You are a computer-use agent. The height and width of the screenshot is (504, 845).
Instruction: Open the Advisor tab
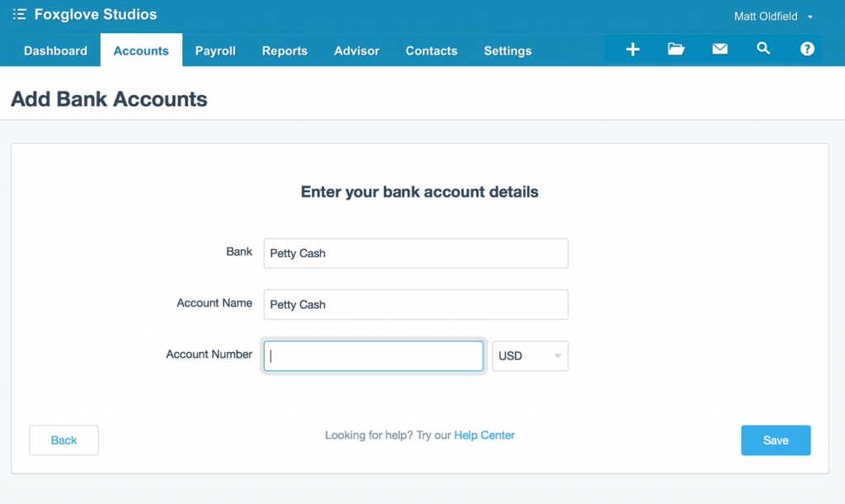click(356, 51)
